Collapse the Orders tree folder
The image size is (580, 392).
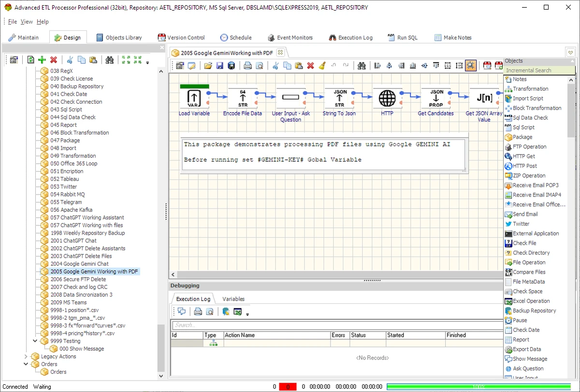click(x=26, y=364)
